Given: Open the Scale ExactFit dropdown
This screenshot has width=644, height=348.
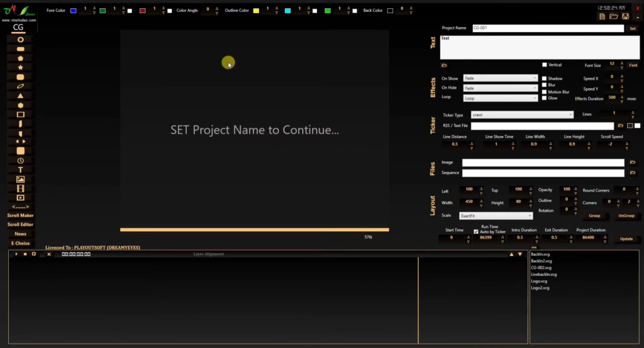Looking at the screenshot, I should [496, 216].
